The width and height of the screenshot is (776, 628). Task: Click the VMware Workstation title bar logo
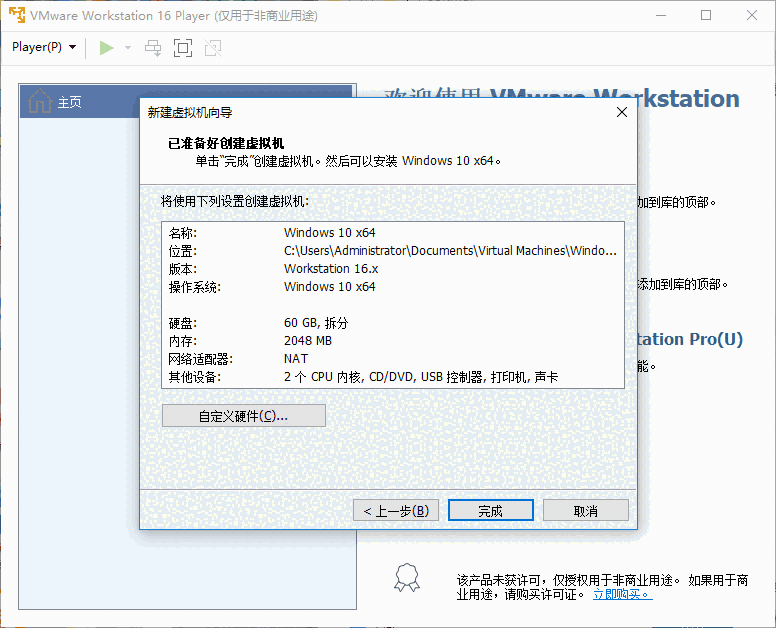(x=17, y=15)
